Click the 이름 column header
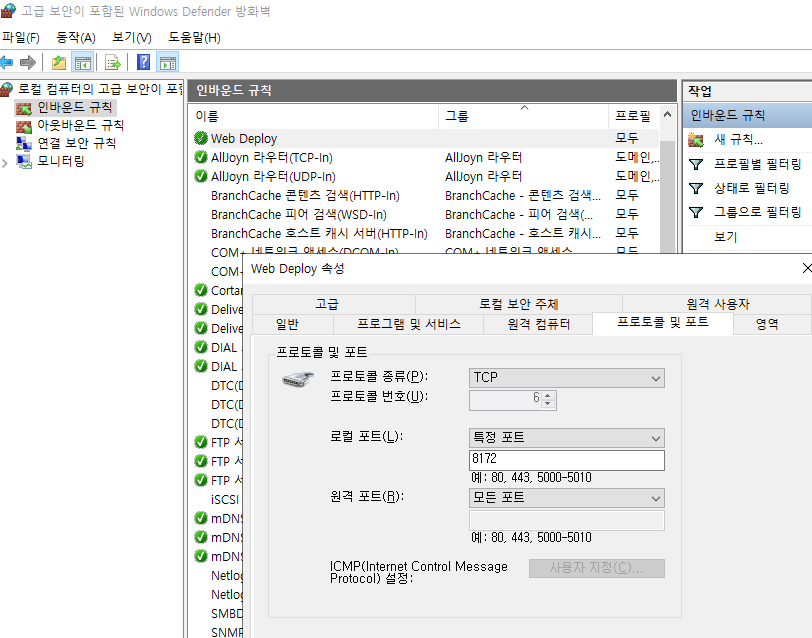The height and width of the screenshot is (638, 812). tap(314, 116)
